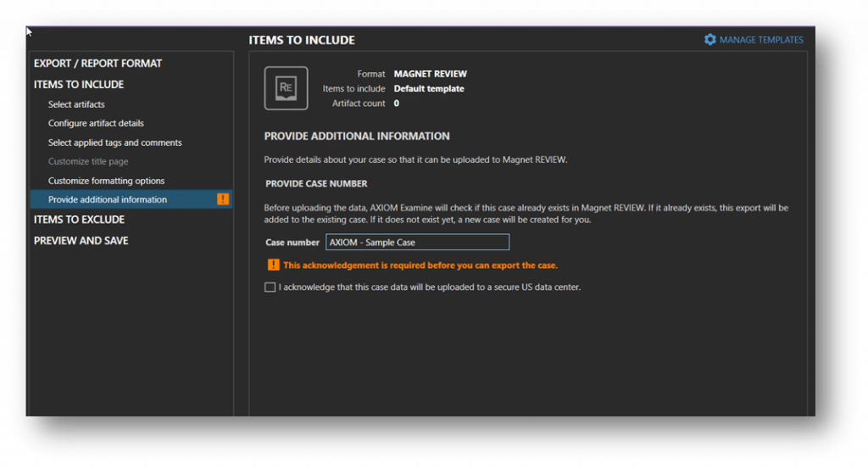Go to Select artifacts step

click(x=76, y=104)
